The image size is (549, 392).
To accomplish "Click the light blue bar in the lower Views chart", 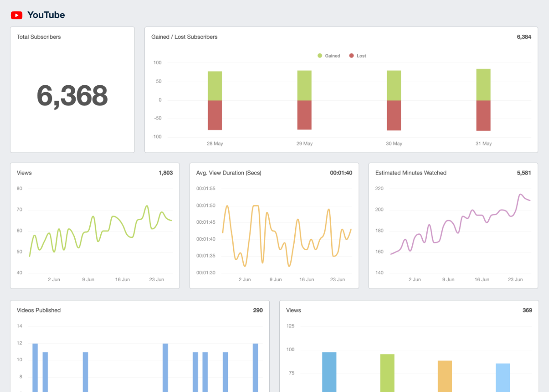I will click(503, 377).
